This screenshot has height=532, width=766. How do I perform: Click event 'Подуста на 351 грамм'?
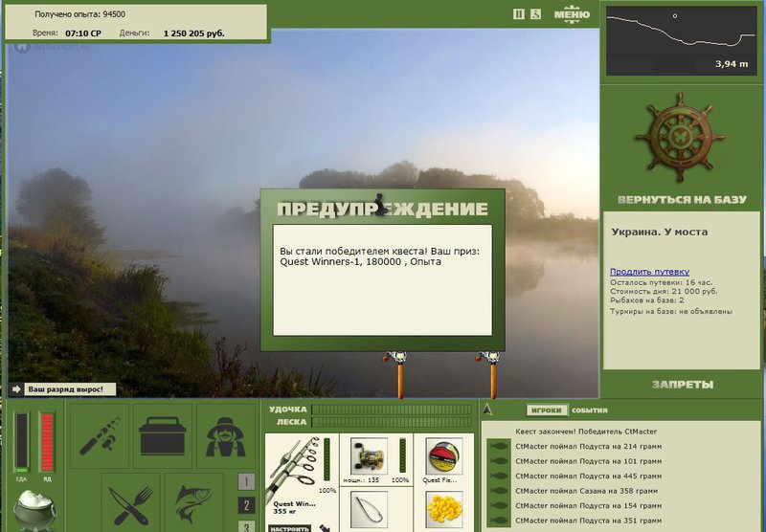[588, 521]
